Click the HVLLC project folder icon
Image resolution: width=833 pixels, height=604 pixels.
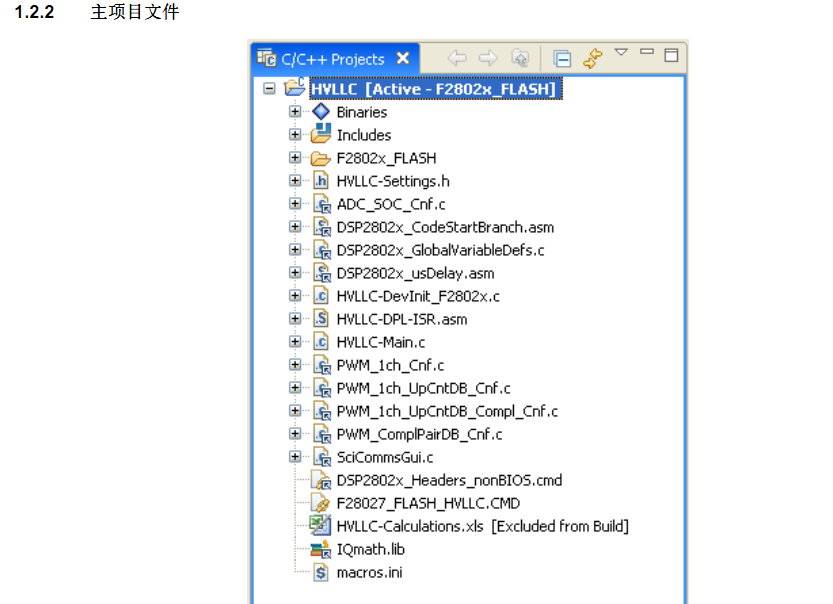pyautogui.click(x=295, y=87)
